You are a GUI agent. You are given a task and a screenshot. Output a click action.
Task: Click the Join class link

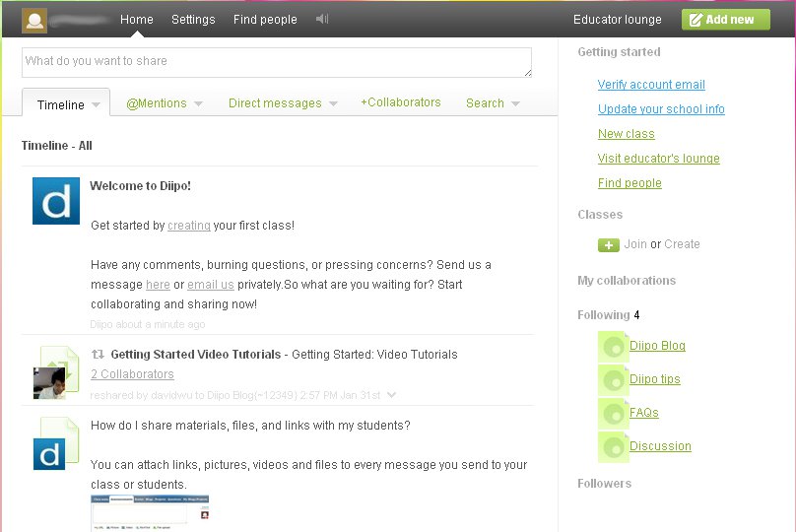(635, 244)
